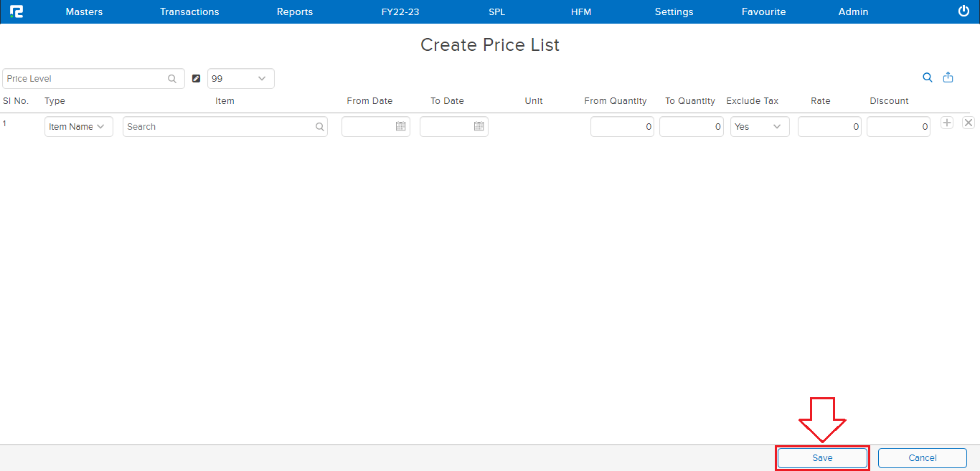Click the blue search magnifier icon

pos(928,78)
